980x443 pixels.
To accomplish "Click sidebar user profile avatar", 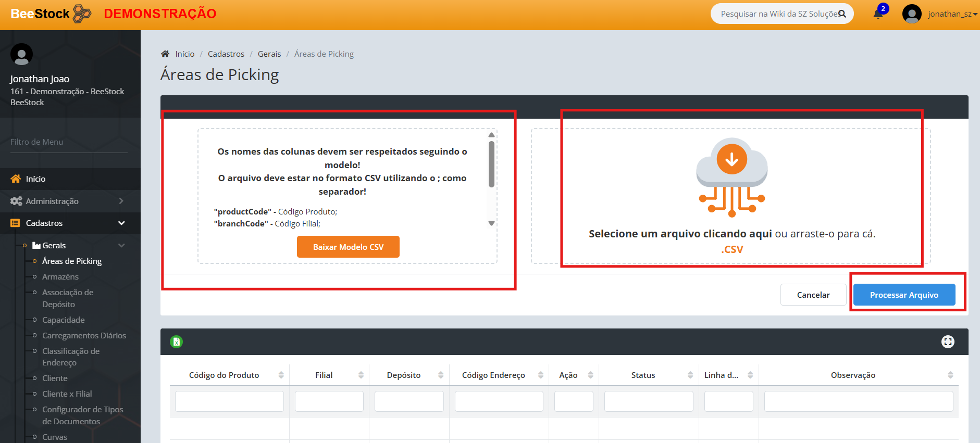I will [x=21, y=54].
